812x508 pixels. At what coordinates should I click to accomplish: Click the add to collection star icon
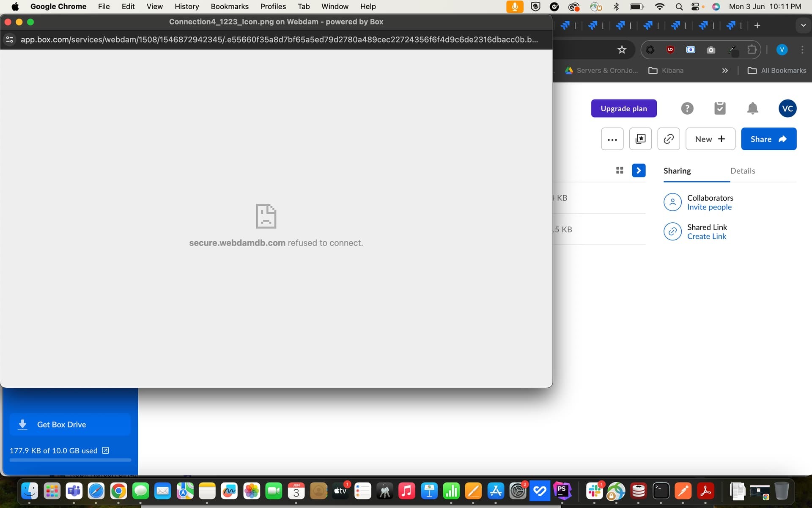tap(640, 139)
